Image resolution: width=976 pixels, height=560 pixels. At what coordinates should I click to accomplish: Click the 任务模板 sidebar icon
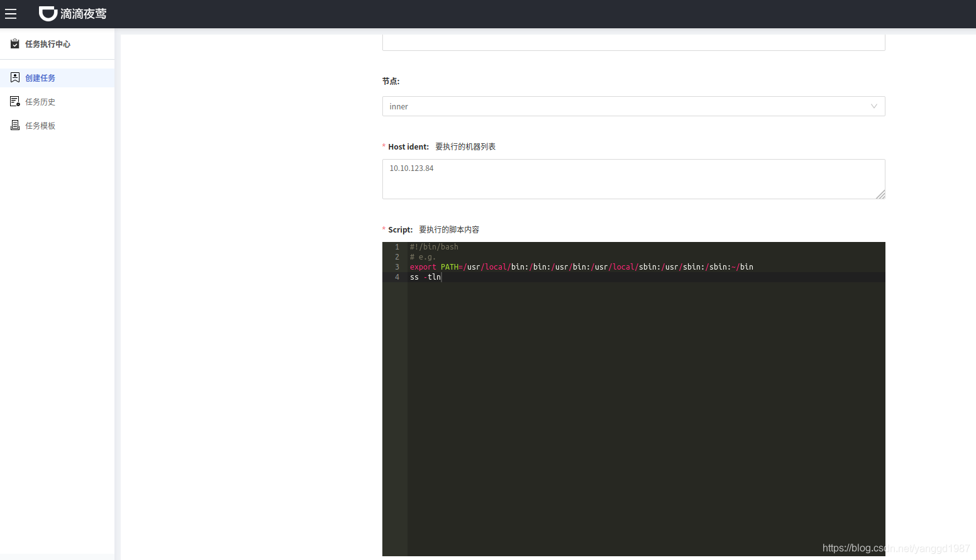[15, 125]
